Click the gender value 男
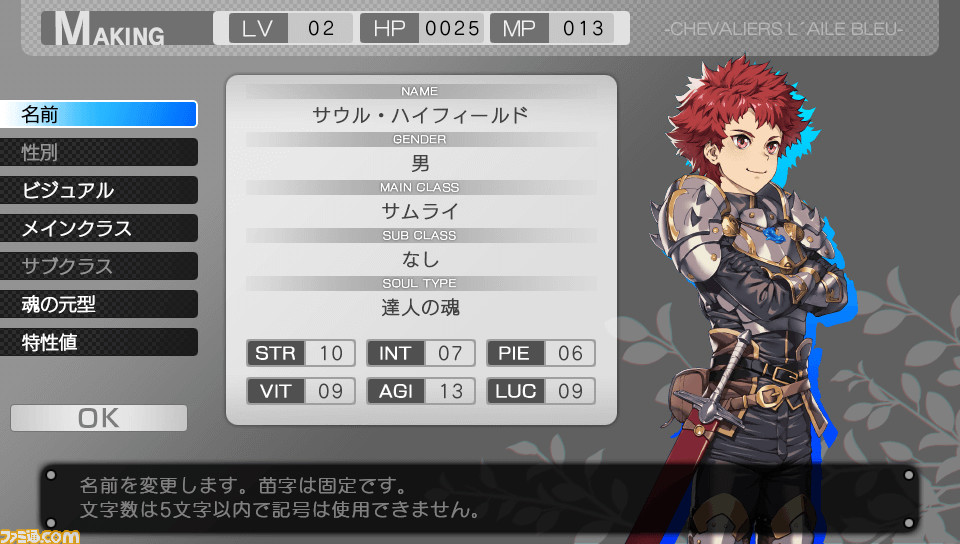The image size is (960, 544). coord(420,163)
